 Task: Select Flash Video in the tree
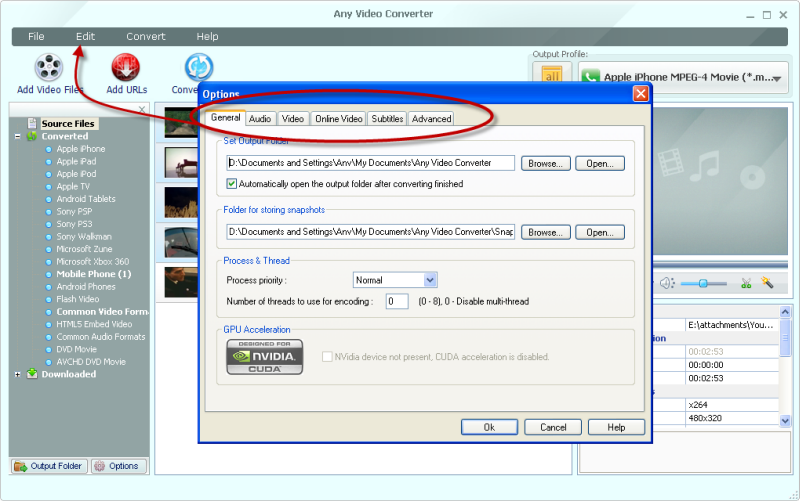pyautogui.click(x=78, y=299)
